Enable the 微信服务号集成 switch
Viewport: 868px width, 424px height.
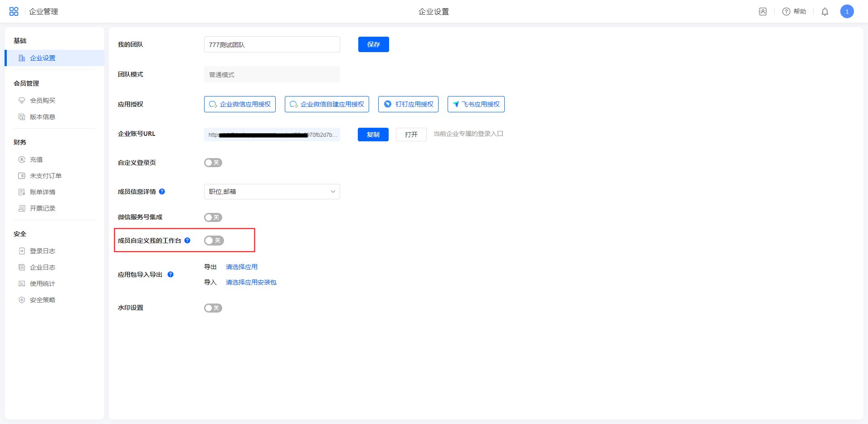[213, 217]
